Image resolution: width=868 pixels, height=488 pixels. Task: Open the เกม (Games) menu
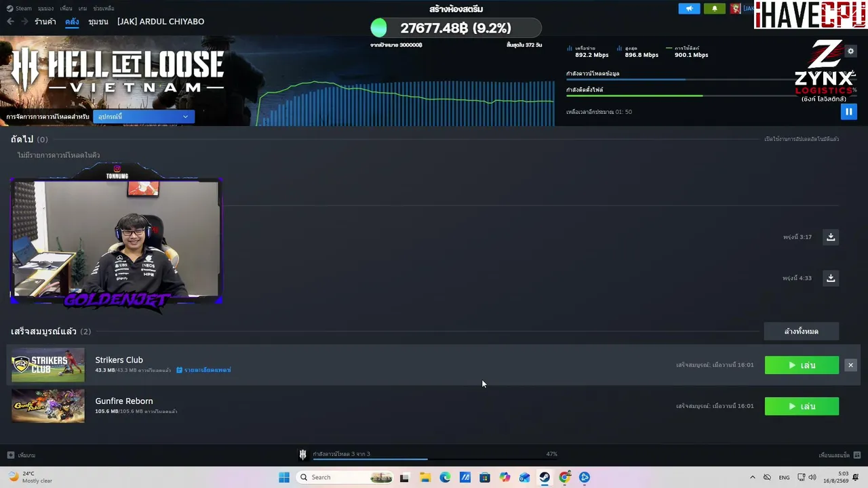(x=83, y=9)
